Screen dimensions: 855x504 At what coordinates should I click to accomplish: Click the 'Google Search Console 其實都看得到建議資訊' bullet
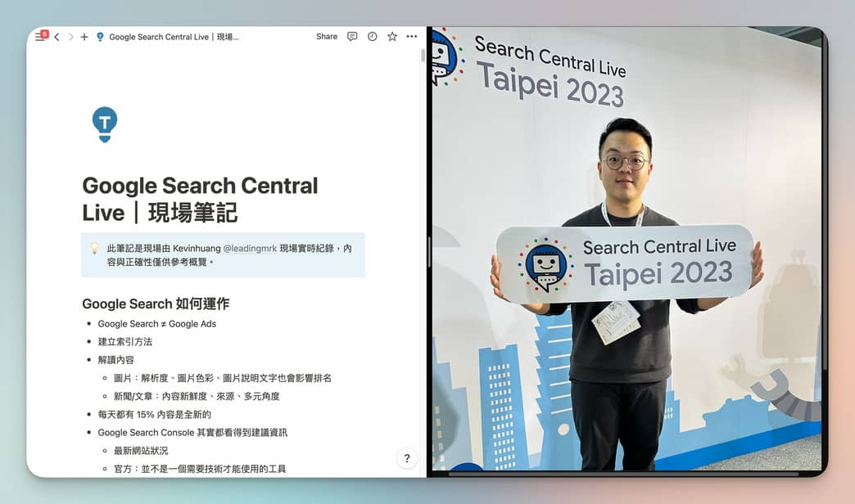(x=192, y=433)
